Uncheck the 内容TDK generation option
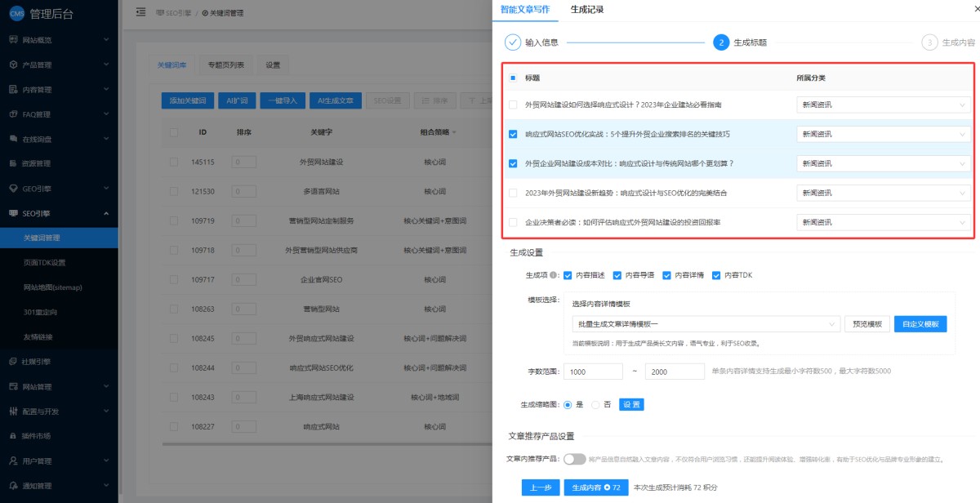This screenshot has height=503, width=980. [716, 275]
